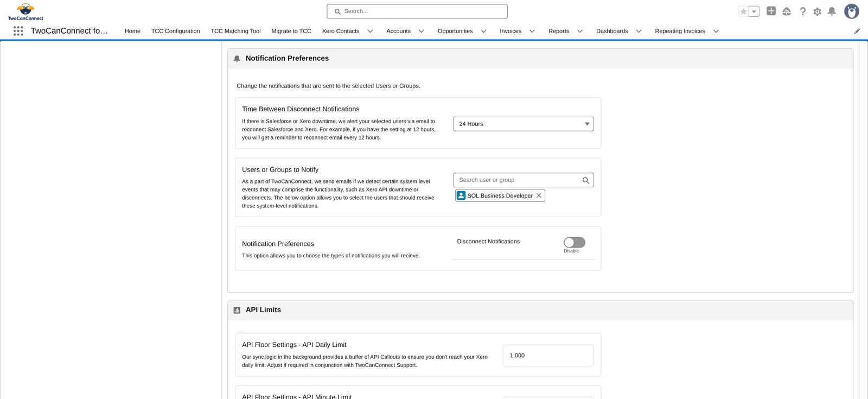
Task: Click the Disconnect Notifications label
Action: (488, 242)
